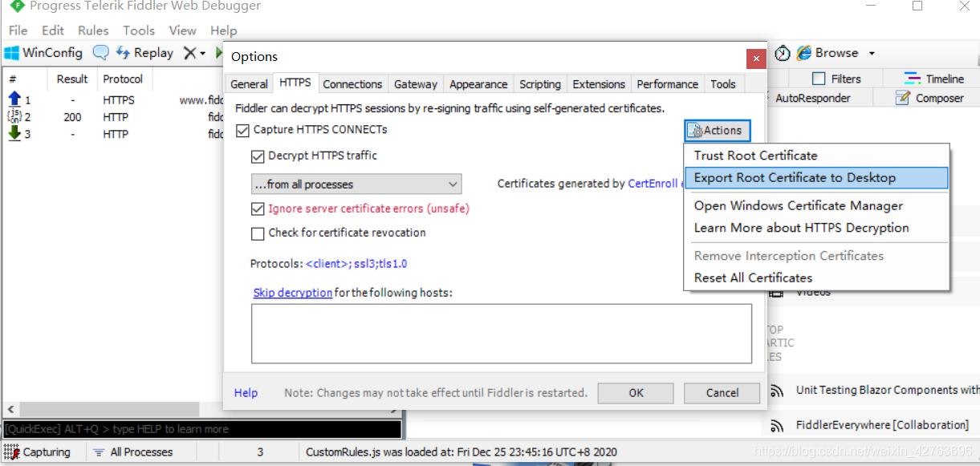Click the WinConfig Windows logo icon
Viewport: 980px width, 466px height.
click(11, 53)
